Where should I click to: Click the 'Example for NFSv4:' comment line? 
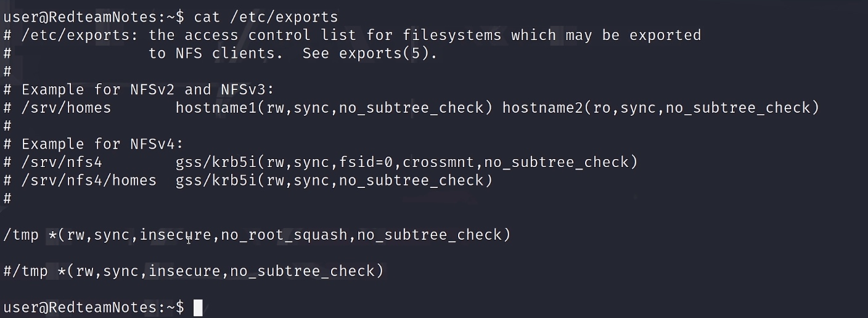[102, 144]
